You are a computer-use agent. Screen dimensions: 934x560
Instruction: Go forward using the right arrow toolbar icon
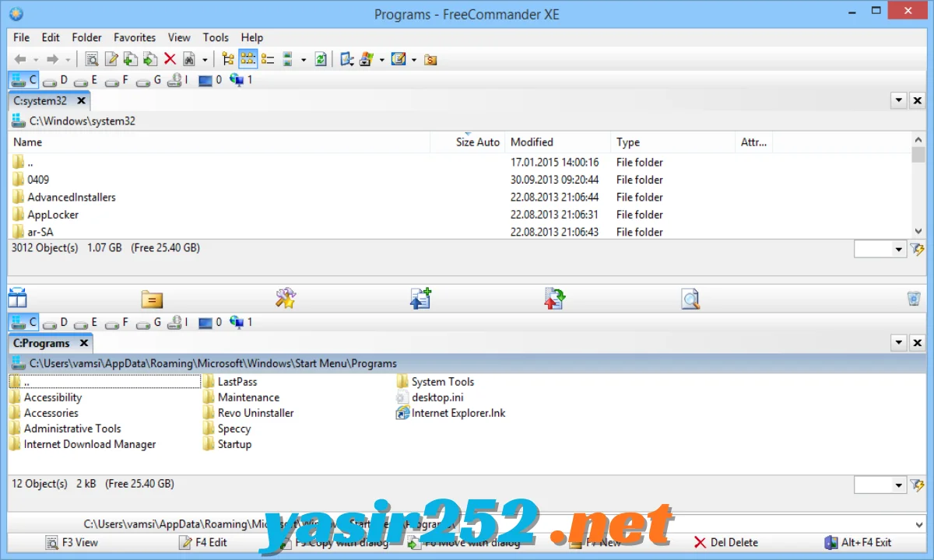(x=53, y=59)
